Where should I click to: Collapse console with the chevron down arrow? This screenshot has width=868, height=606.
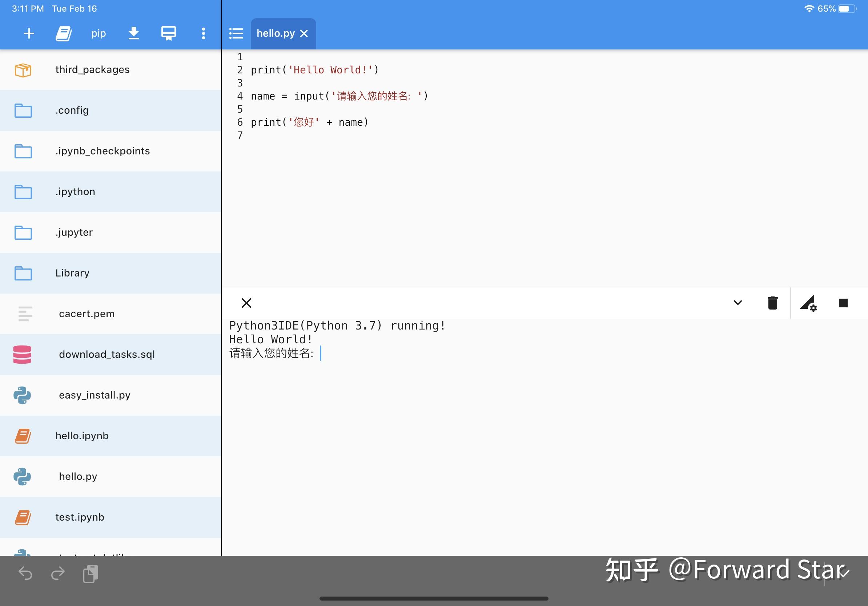(x=738, y=303)
